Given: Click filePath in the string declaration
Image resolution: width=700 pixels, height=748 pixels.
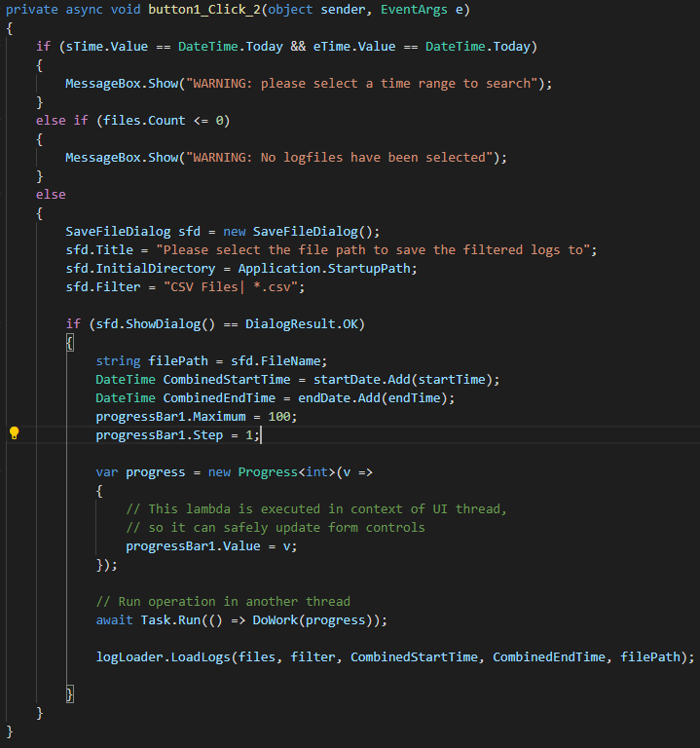Looking at the screenshot, I should (178, 360).
